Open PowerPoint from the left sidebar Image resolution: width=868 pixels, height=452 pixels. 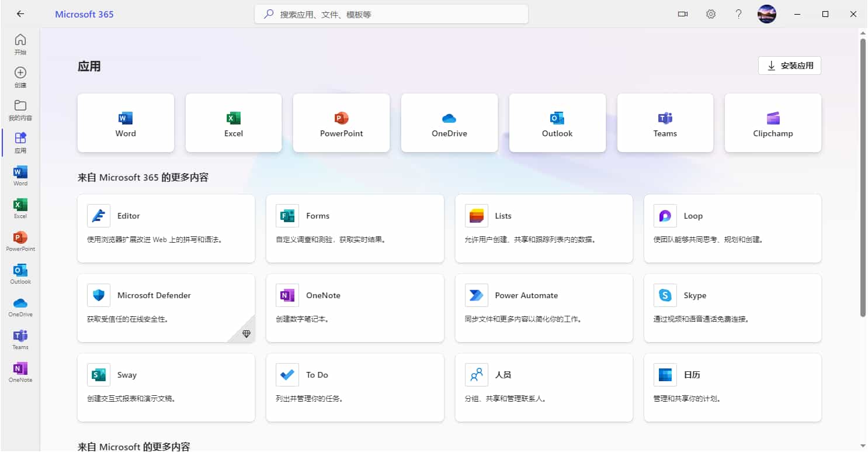point(20,241)
